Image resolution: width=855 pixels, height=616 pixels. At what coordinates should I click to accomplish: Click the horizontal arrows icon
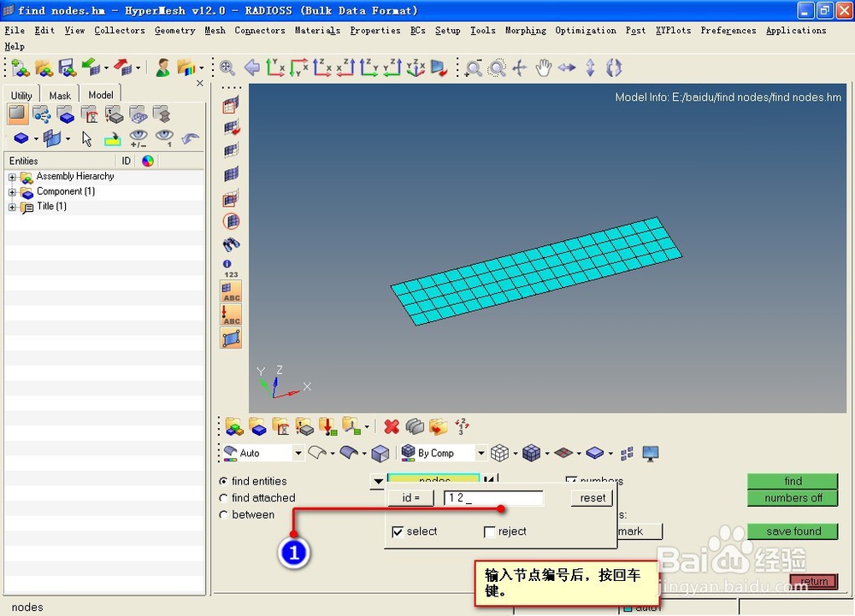(x=567, y=68)
